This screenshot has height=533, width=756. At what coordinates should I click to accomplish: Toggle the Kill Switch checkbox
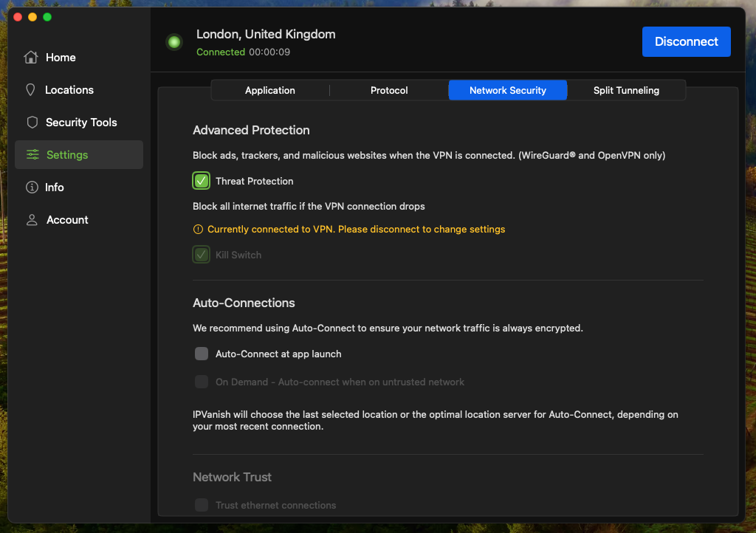tap(201, 255)
